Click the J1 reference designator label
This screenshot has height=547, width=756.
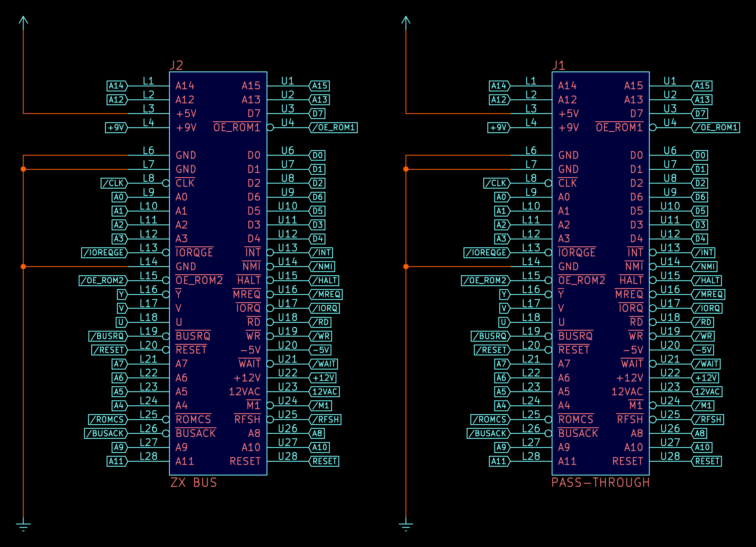click(x=559, y=65)
